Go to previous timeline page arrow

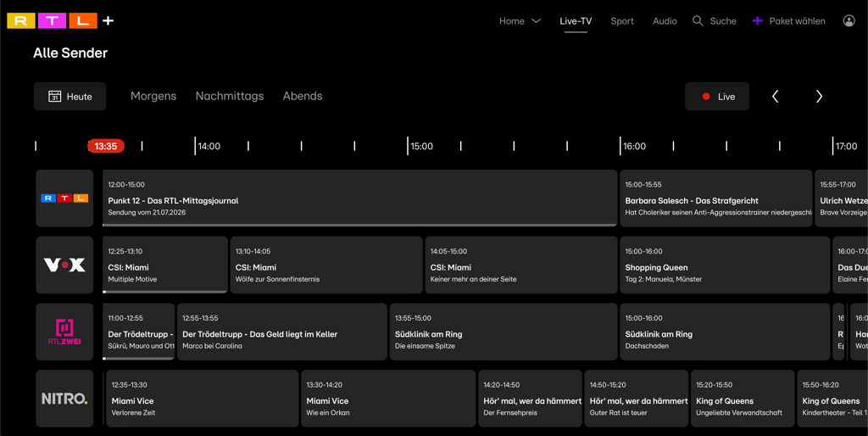pos(775,97)
